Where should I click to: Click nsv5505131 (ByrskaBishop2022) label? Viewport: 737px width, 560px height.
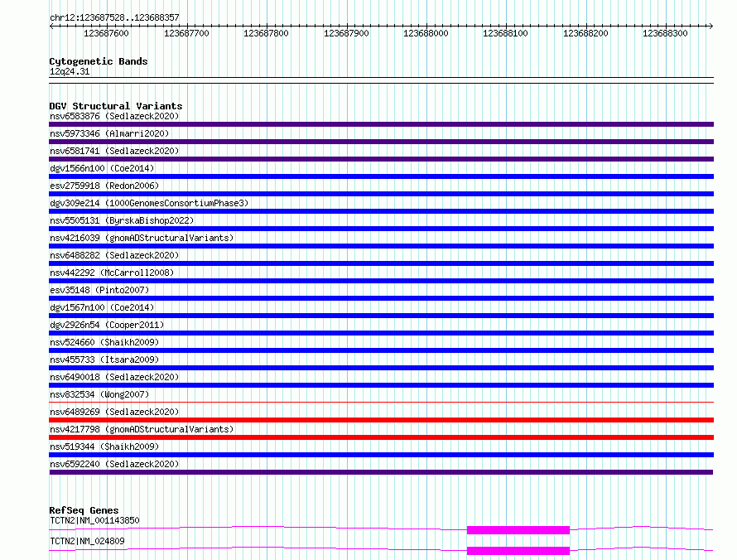point(122,220)
